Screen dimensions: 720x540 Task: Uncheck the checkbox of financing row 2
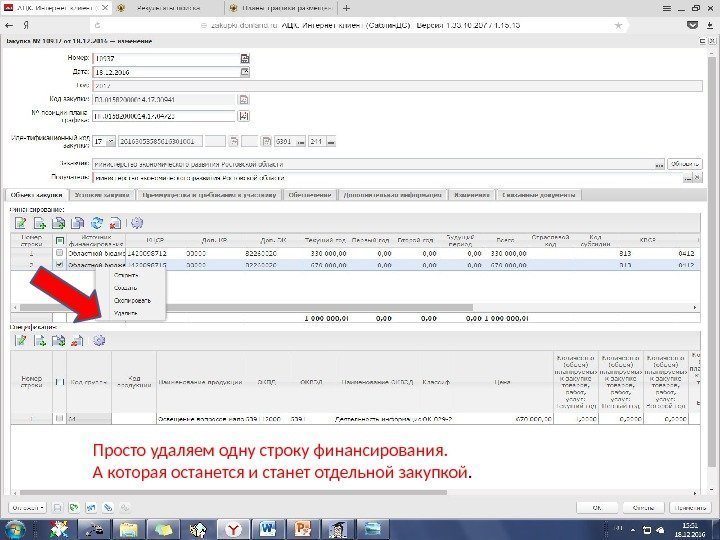(59, 265)
